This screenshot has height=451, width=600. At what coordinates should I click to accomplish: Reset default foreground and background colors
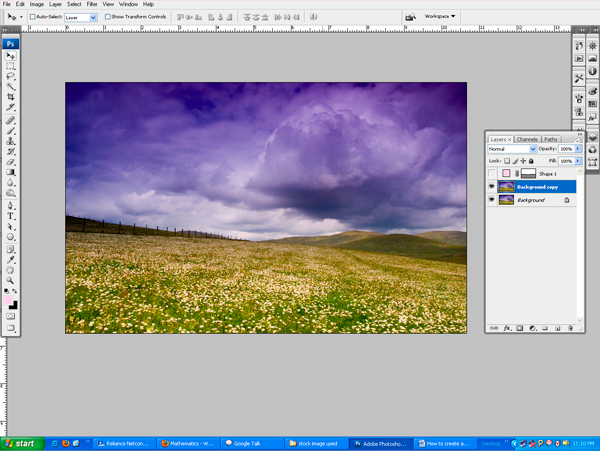tap(7, 291)
